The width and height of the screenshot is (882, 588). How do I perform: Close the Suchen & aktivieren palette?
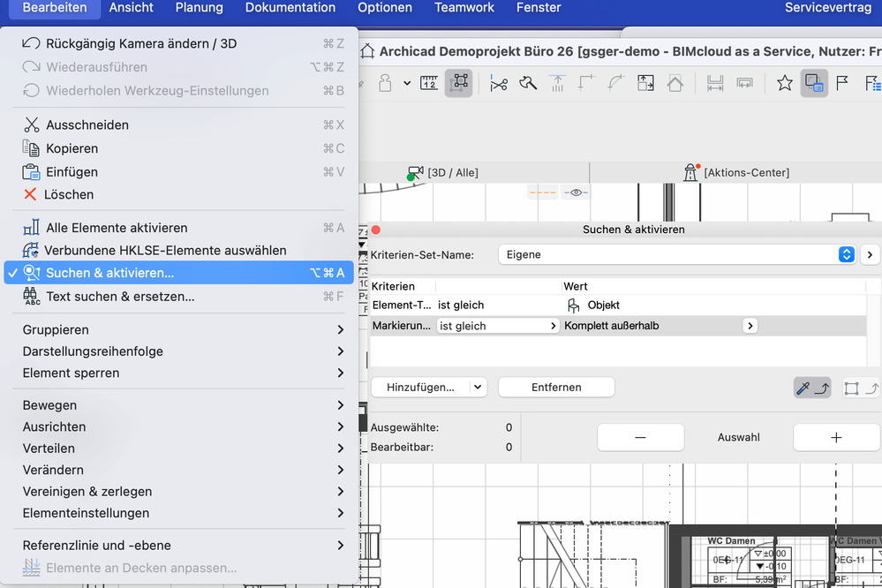376,230
